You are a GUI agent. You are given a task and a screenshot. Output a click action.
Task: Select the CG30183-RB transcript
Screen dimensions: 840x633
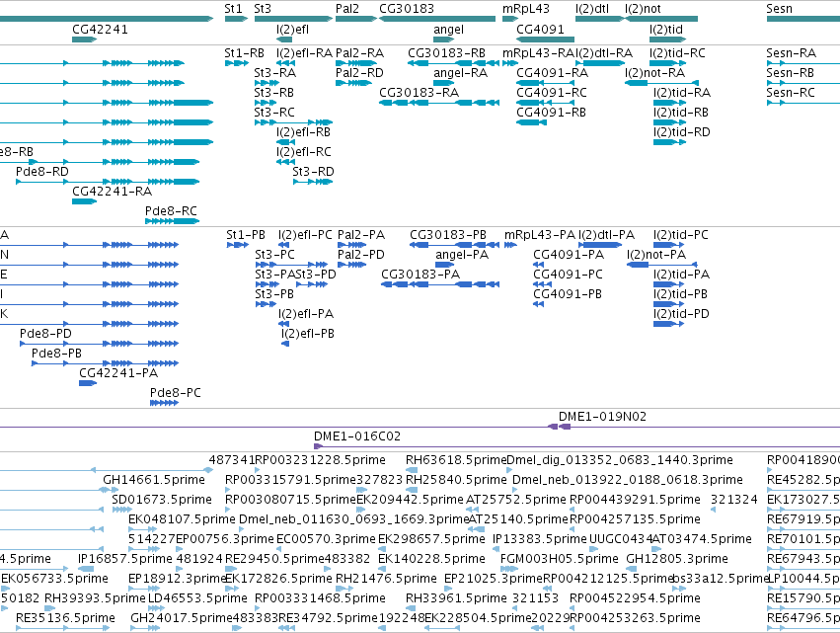[453, 63]
